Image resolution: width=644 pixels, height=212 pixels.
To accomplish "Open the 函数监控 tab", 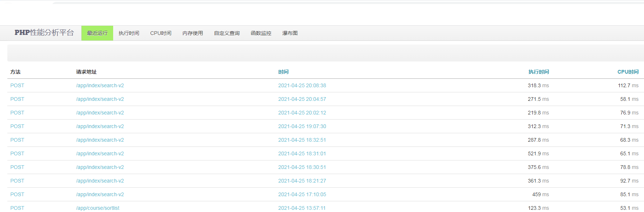I will tap(261, 33).
